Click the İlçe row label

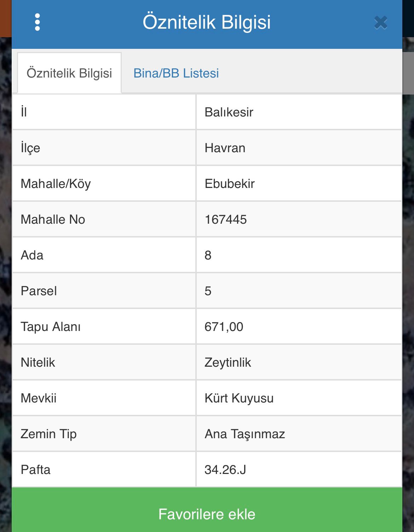click(30, 148)
